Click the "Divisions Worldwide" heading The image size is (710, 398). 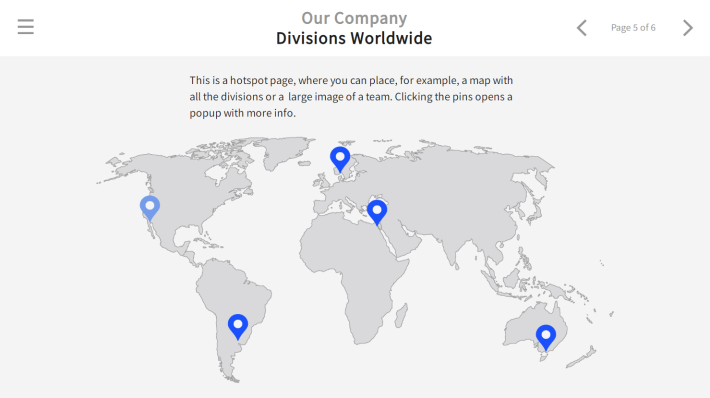pos(354,38)
